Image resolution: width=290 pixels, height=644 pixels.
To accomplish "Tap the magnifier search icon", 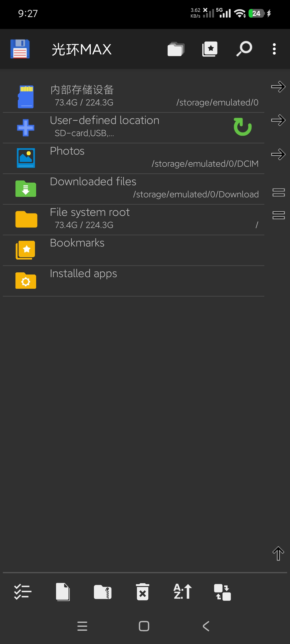I will point(244,49).
